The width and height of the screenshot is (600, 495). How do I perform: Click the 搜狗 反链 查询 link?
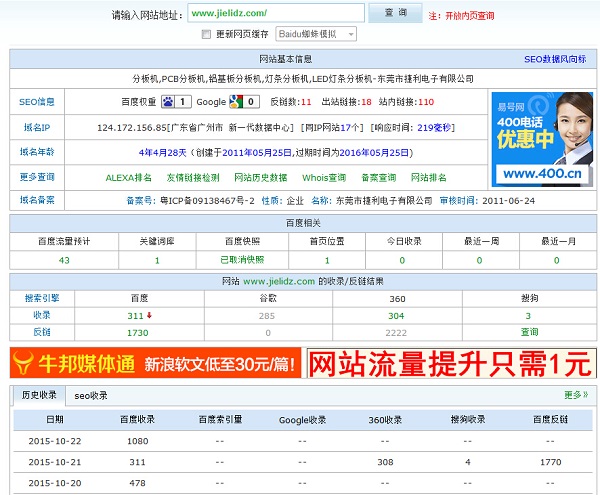tap(529, 332)
